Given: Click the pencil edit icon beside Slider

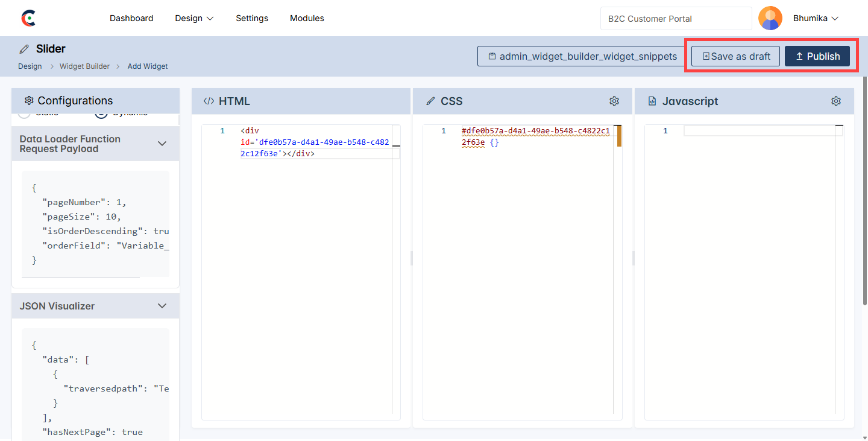Looking at the screenshot, I should (24, 49).
